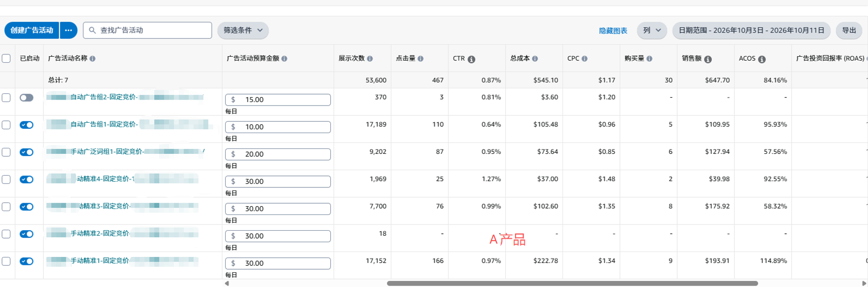
Task: Tick the select-all checkbox in the header
Action: point(6,58)
